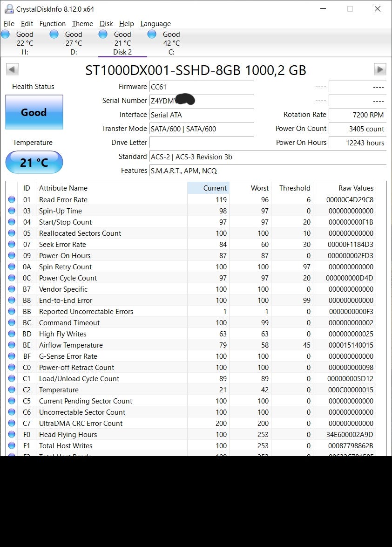Screen dimensions: 392x547
Task: Click the Attribute Name column header
Action: pyautogui.click(x=112, y=188)
